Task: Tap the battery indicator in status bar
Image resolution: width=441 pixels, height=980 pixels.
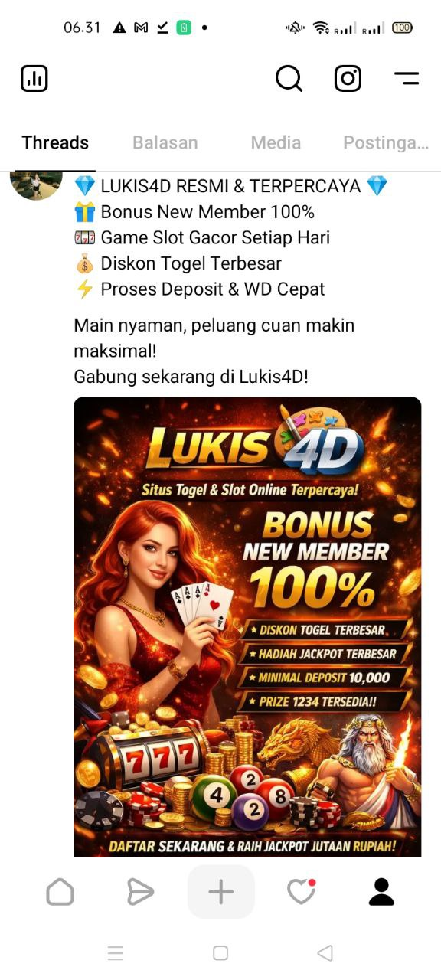Action: point(402,28)
